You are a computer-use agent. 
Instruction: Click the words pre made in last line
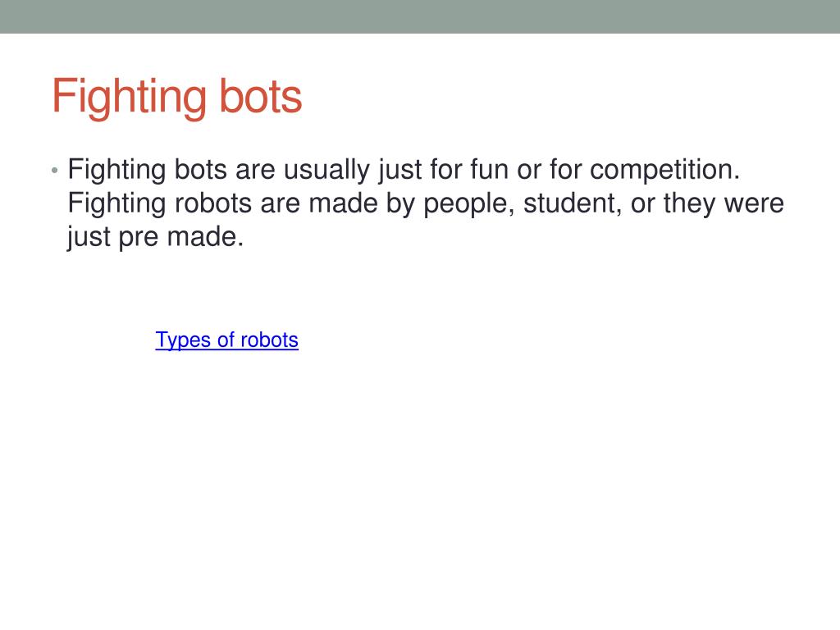click(181, 237)
